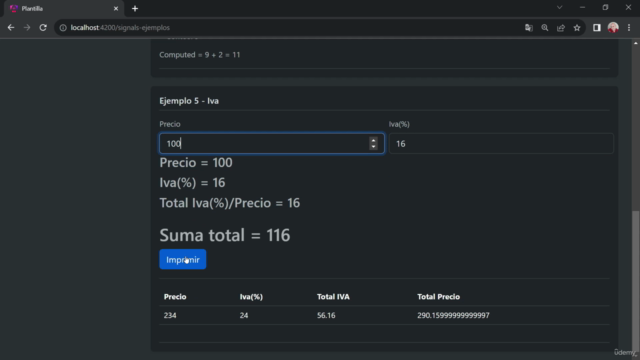The image size is (640, 360).
Task: Decrease Precio with the stepper down arrow
Action: point(373,147)
